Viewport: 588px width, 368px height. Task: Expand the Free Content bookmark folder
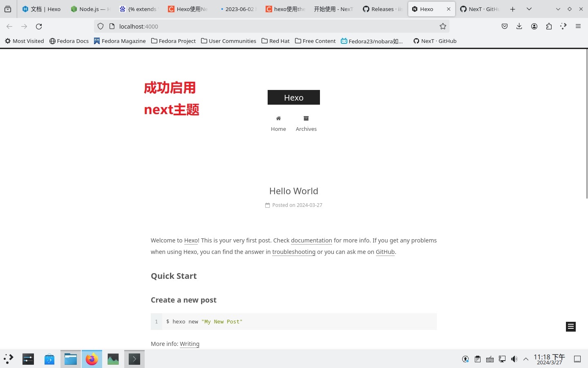pyautogui.click(x=315, y=41)
